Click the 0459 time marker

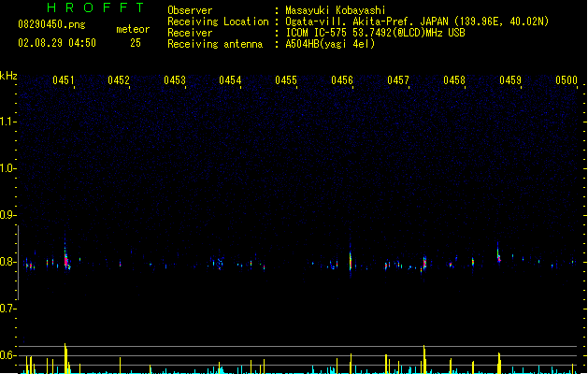[x=510, y=80]
